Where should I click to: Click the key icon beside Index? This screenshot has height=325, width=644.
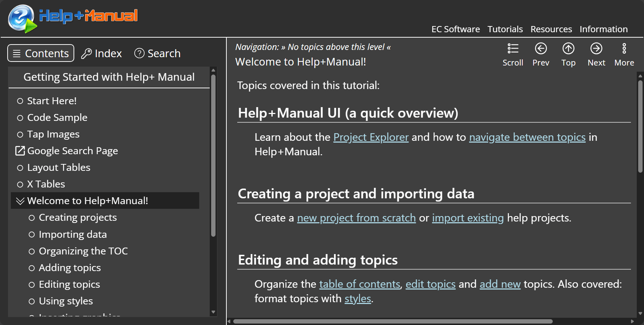(x=86, y=54)
